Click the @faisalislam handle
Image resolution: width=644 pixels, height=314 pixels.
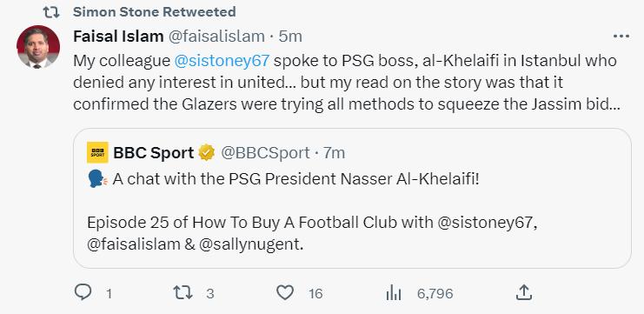point(216,37)
